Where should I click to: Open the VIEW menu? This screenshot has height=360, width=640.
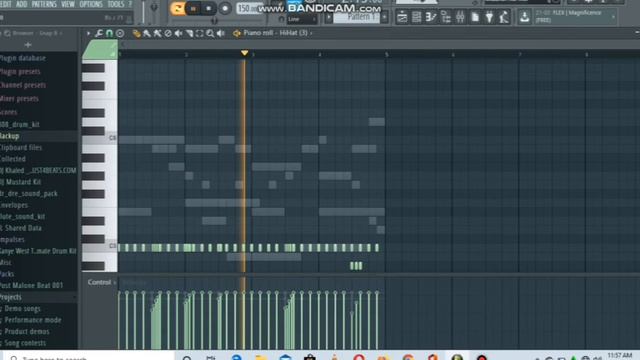[x=68, y=4]
